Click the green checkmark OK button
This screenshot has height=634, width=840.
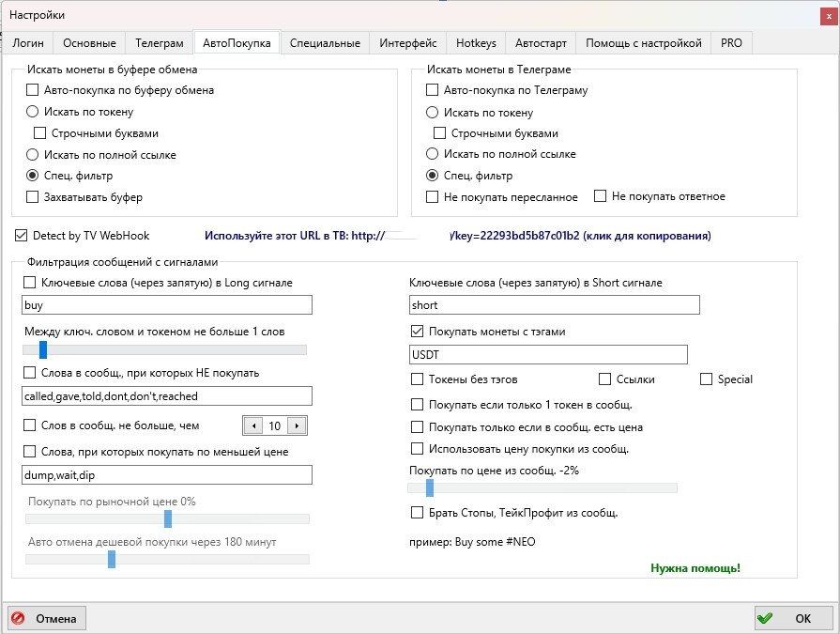click(793, 618)
